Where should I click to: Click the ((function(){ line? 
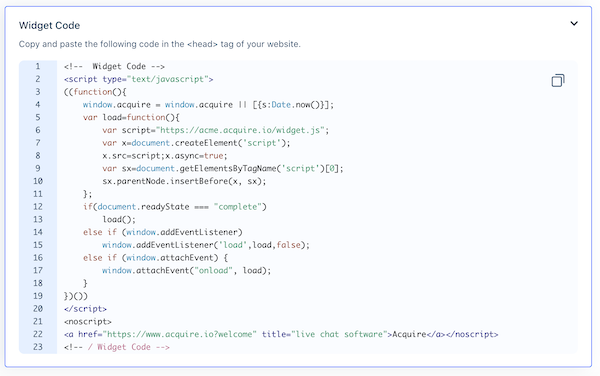point(95,92)
